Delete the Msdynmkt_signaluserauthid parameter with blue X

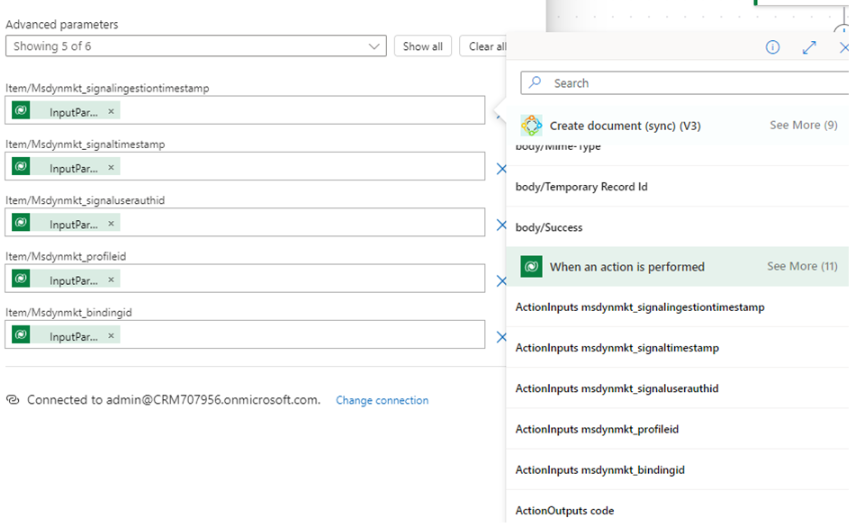(501, 225)
